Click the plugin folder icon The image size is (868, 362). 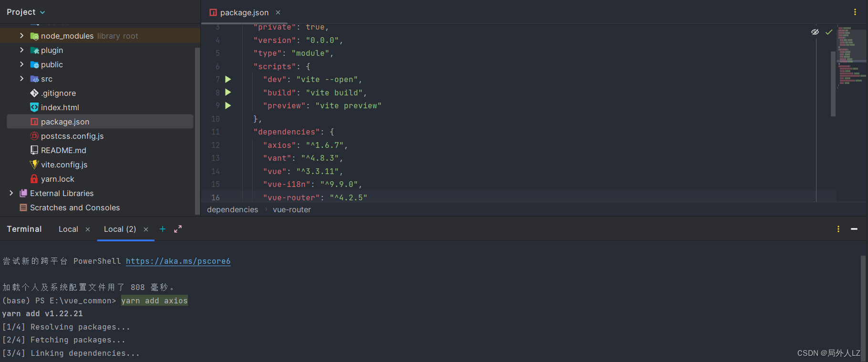point(34,50)
